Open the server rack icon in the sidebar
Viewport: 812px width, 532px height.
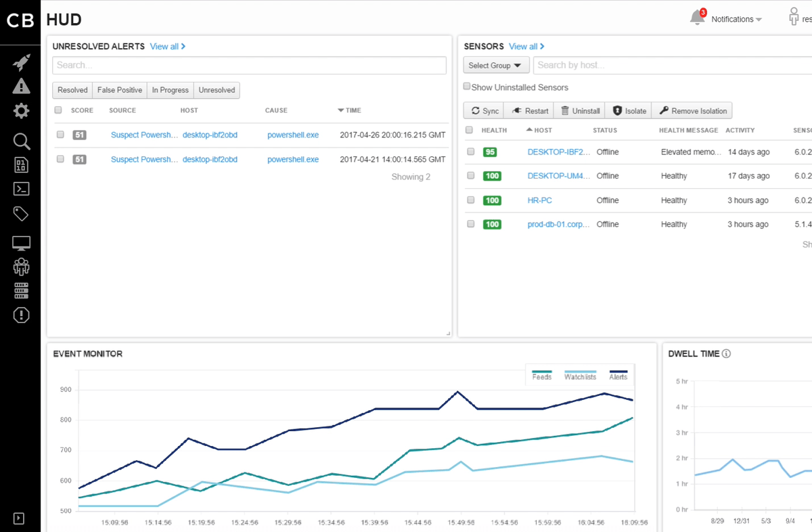click(x=22, y=291)
